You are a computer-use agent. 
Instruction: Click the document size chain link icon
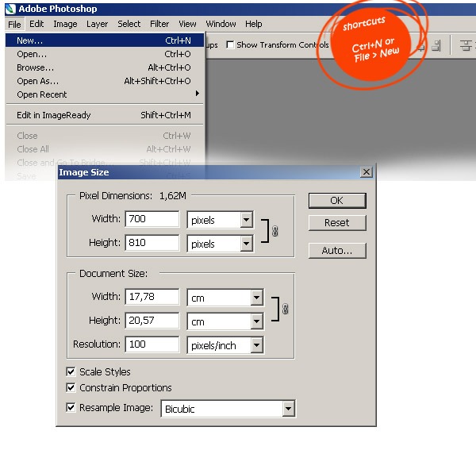[285, 309]
